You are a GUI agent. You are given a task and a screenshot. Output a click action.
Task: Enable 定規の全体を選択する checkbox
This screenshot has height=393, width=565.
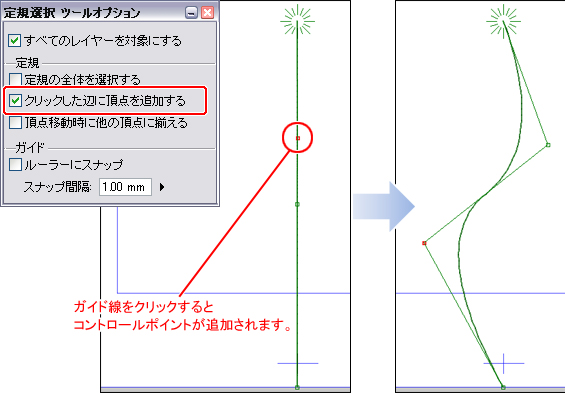click(15, 80)
